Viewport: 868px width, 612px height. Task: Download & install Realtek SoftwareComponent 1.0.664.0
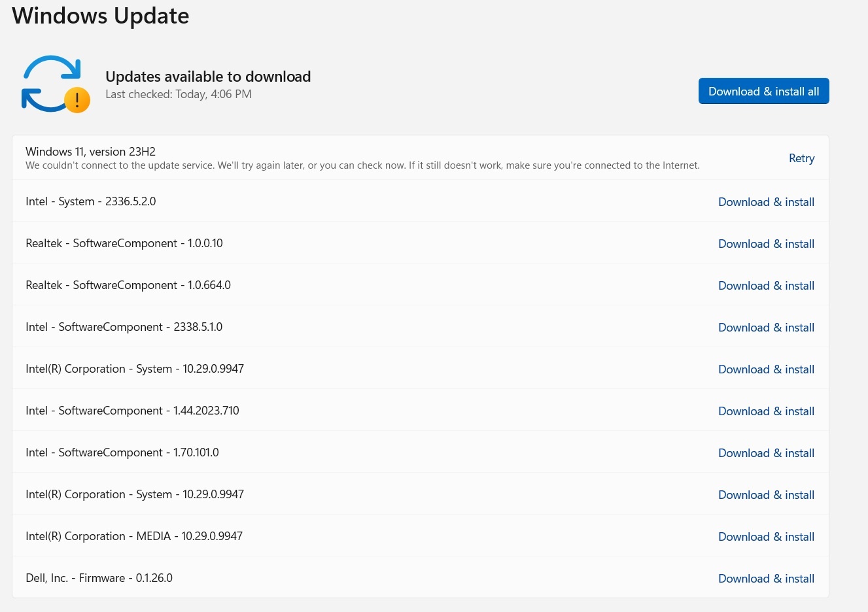tap(766, 286)
